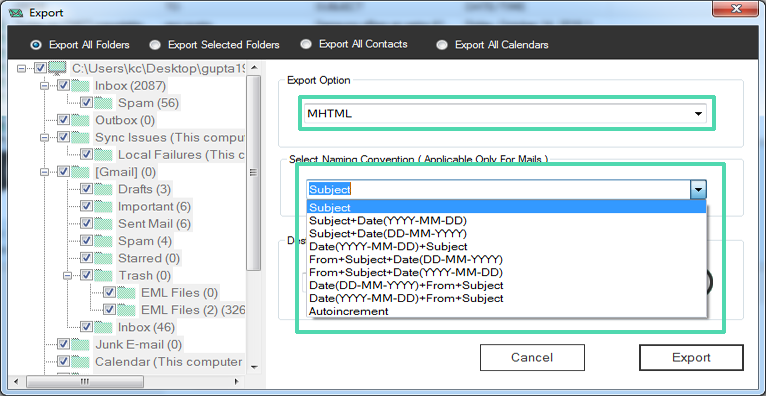Click the Calendar folder icon

81,361
